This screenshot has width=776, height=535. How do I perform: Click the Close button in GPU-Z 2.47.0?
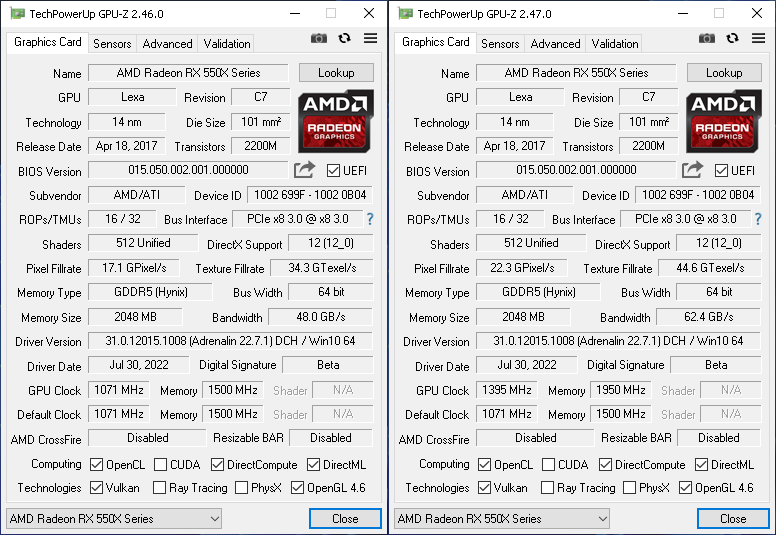733,518
